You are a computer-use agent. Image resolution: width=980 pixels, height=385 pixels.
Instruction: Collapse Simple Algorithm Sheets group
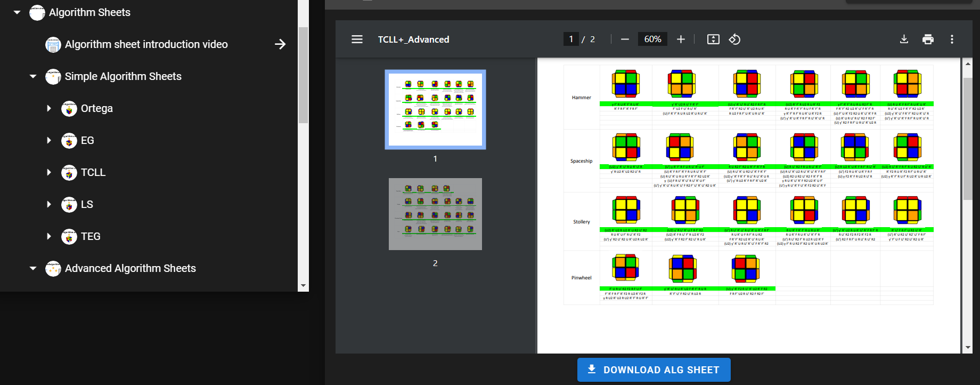click(x=33, y=76)
